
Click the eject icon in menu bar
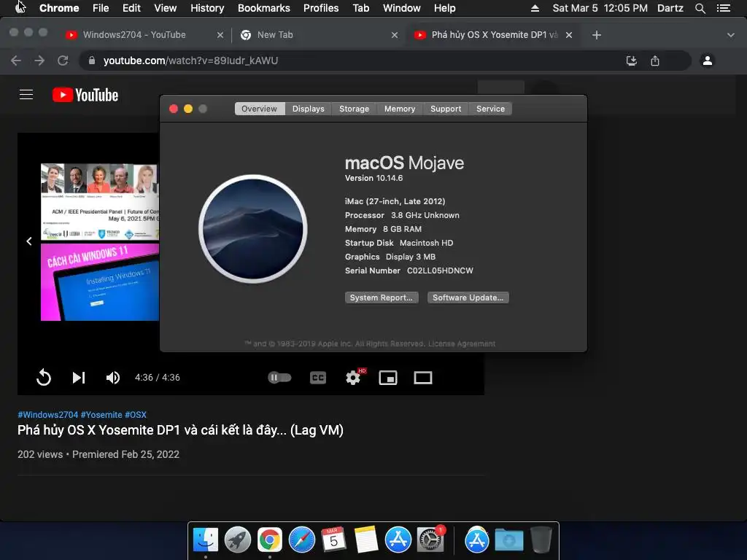[535, 8]
